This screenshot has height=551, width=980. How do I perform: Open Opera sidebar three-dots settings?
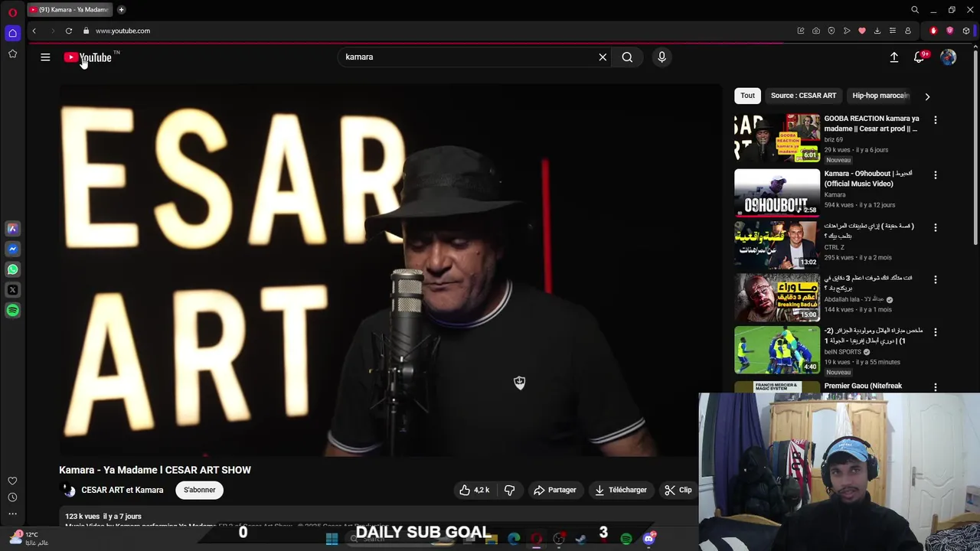pyautogui.click(x=12, y=514)
